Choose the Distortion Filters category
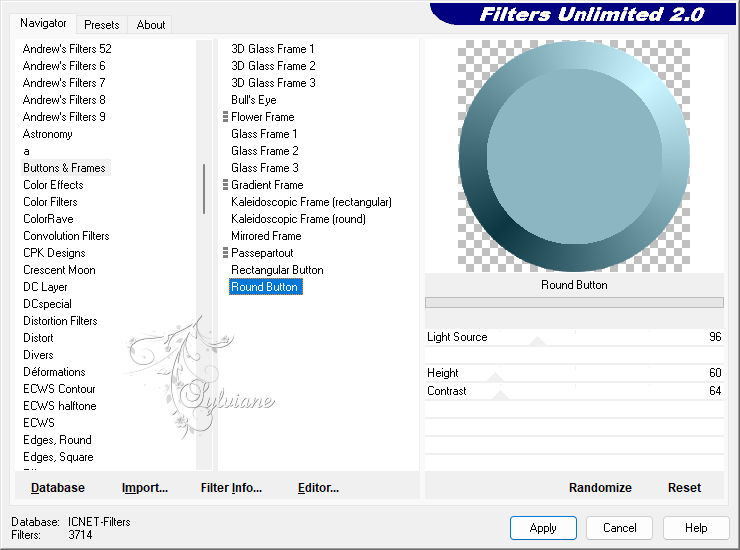The width and height of the screenshot is (740, 550). click(x=60, y=321)
